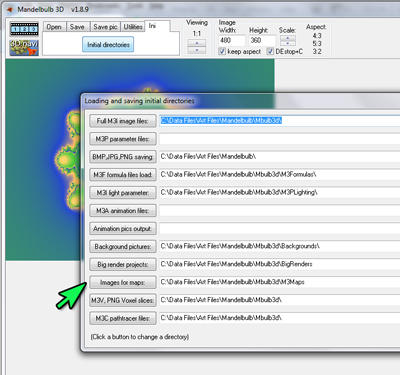Click the empty M3P parameter files path field
Image resolution: width=400 pixels, height=375 pixels.
(x=279, y=139)
